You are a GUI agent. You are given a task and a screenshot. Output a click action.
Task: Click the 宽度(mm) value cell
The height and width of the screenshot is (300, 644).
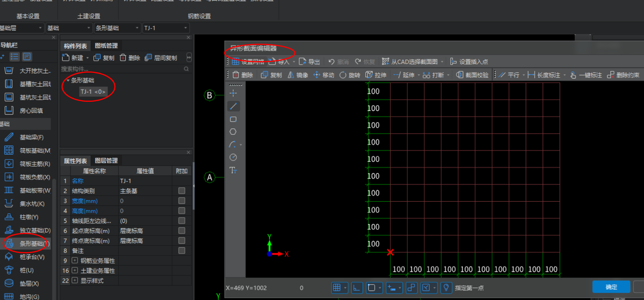click(145, 201)
